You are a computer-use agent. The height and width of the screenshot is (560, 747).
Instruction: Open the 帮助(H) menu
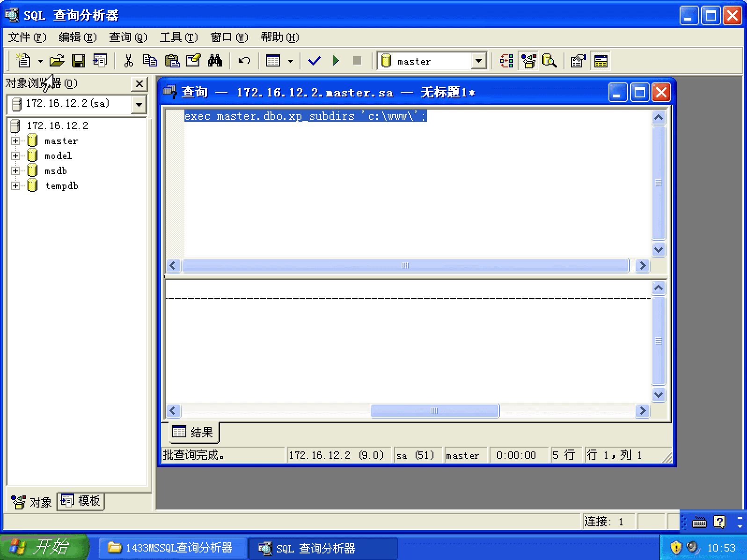[280, 37]
